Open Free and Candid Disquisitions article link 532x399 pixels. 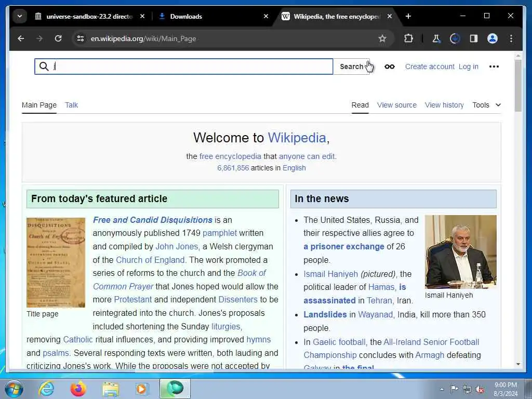(153, 220)
